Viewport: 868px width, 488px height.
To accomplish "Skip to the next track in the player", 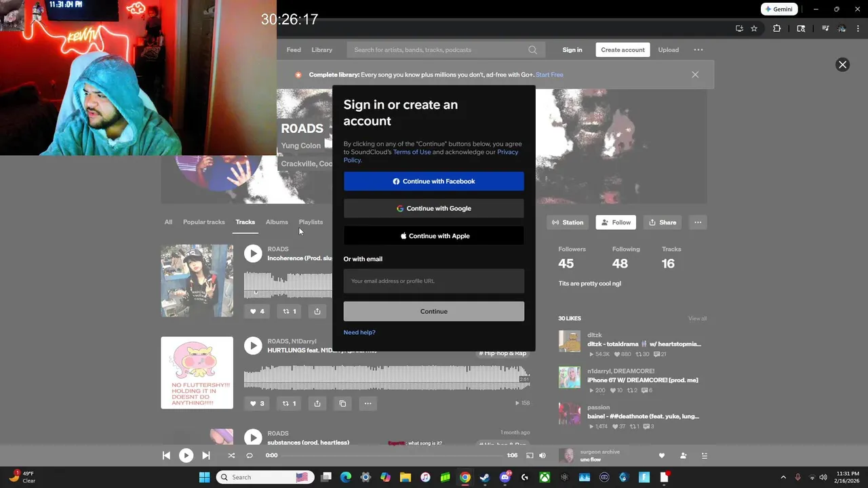I will click(x=206, y=455).
